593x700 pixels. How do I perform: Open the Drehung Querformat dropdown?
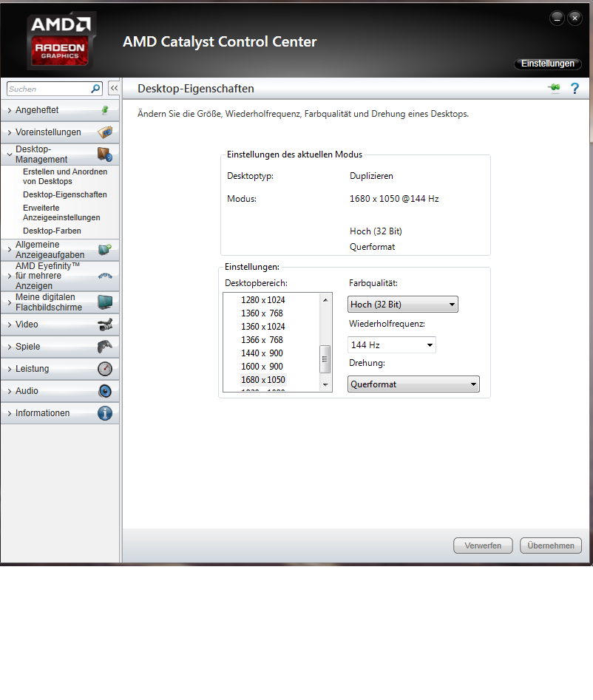413,384
